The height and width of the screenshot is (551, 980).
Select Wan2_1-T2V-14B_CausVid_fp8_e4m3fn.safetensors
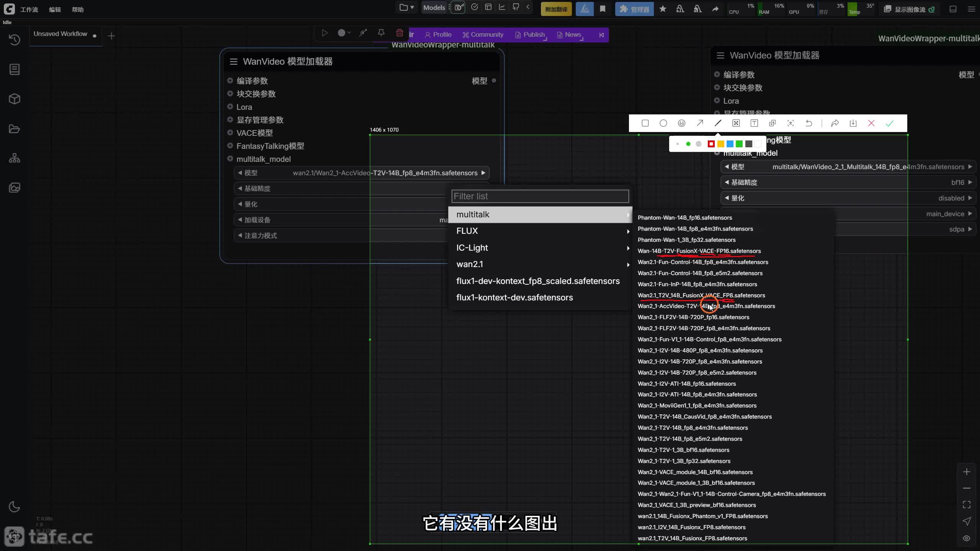tap(704, 417)
